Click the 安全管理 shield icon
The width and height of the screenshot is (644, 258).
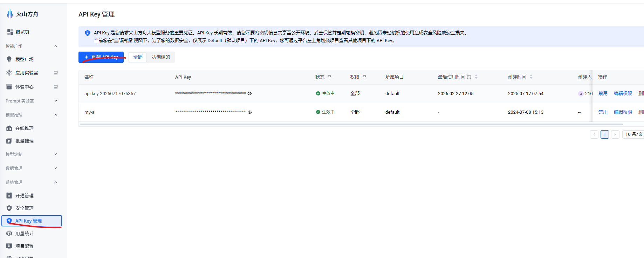[9, 208]
